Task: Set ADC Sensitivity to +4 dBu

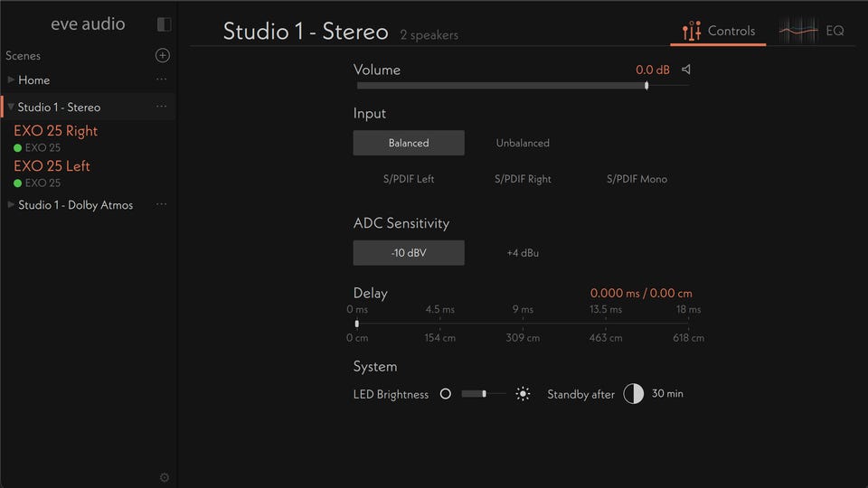Action: pyautogui.click(x=523, y=253)
